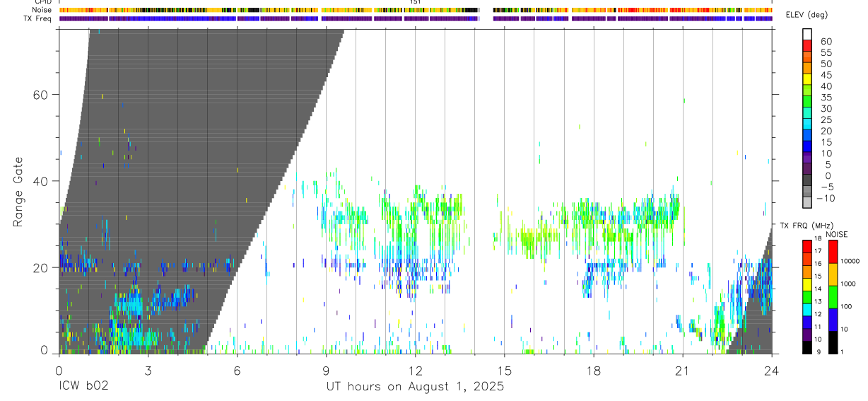
Task: Click the NOISE legend label "10000"
Action: pyautogui.click(x=849, y=261)
